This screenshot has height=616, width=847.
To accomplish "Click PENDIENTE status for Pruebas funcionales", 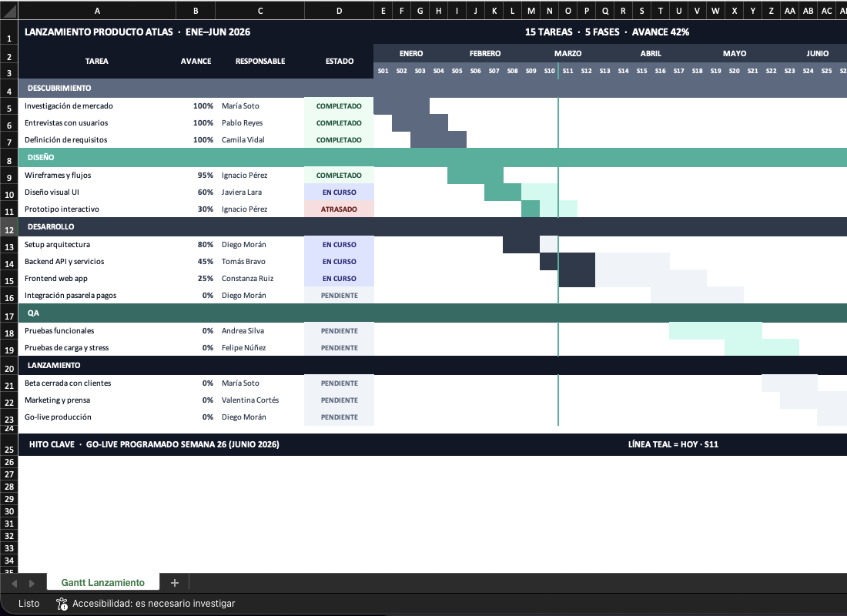I will tap(339, 330).
